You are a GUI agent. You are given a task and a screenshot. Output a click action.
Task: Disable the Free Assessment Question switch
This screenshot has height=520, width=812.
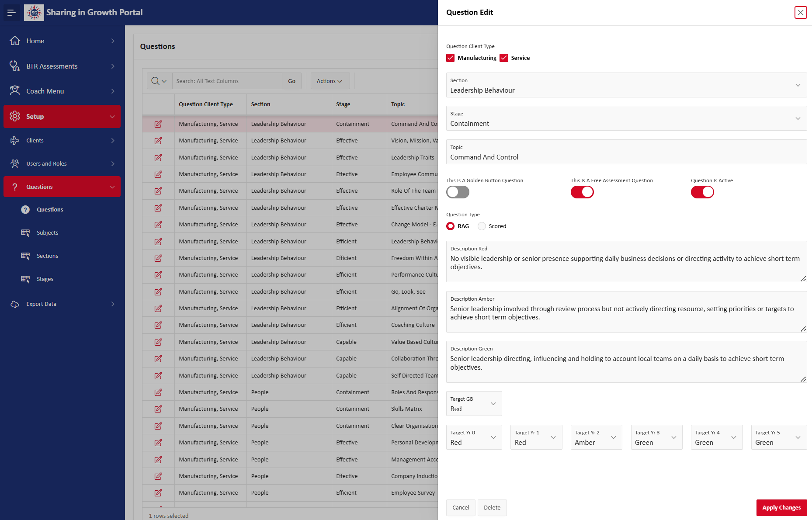pyautogui.click(x=582, y=192)
